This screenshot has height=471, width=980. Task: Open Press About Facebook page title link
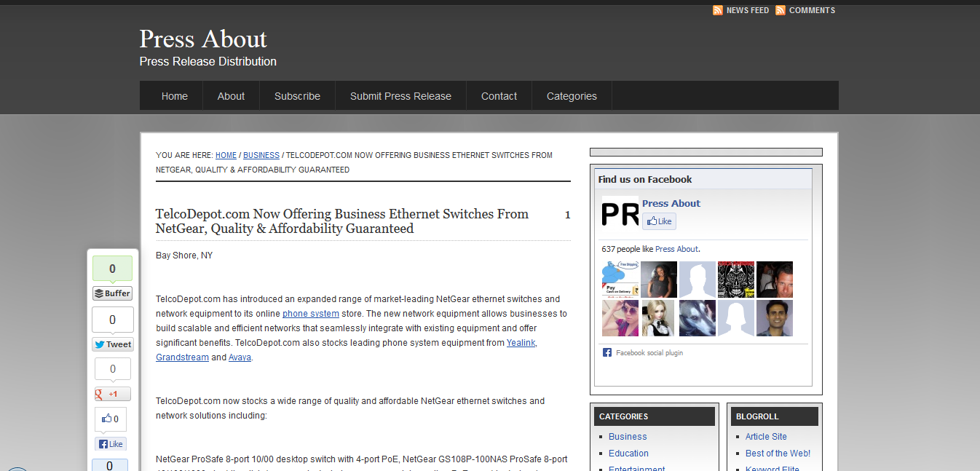[671, 203]
